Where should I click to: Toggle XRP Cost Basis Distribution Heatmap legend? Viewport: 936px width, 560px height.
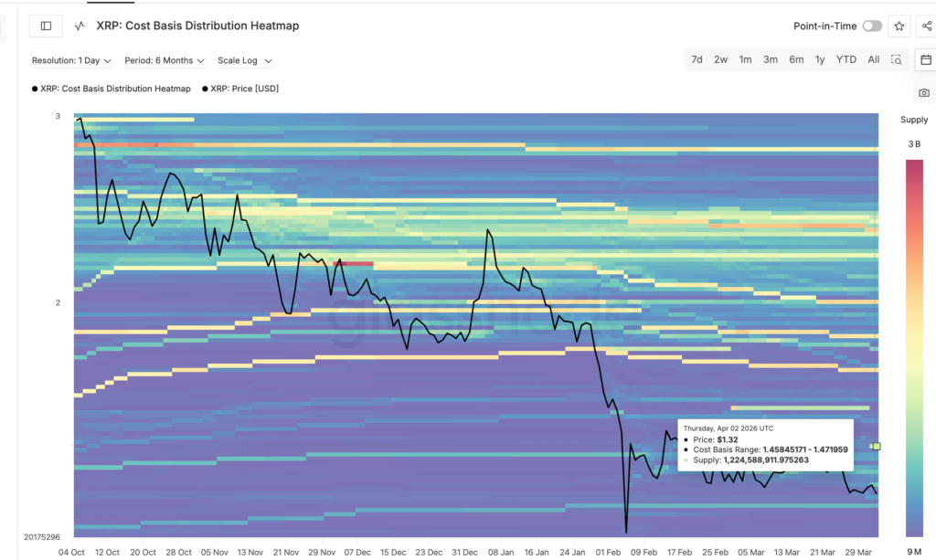pos(112,89)
